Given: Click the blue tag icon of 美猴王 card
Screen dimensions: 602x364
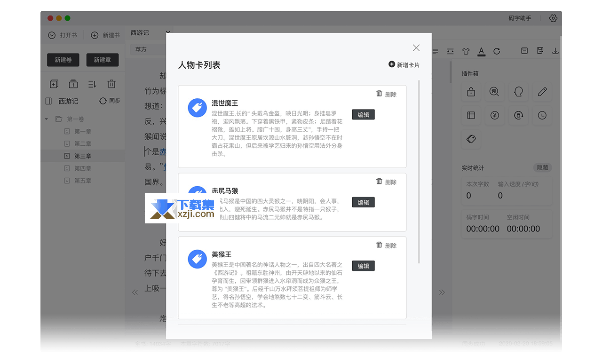Looking at the screenshot, I should (x=197, y=259).
